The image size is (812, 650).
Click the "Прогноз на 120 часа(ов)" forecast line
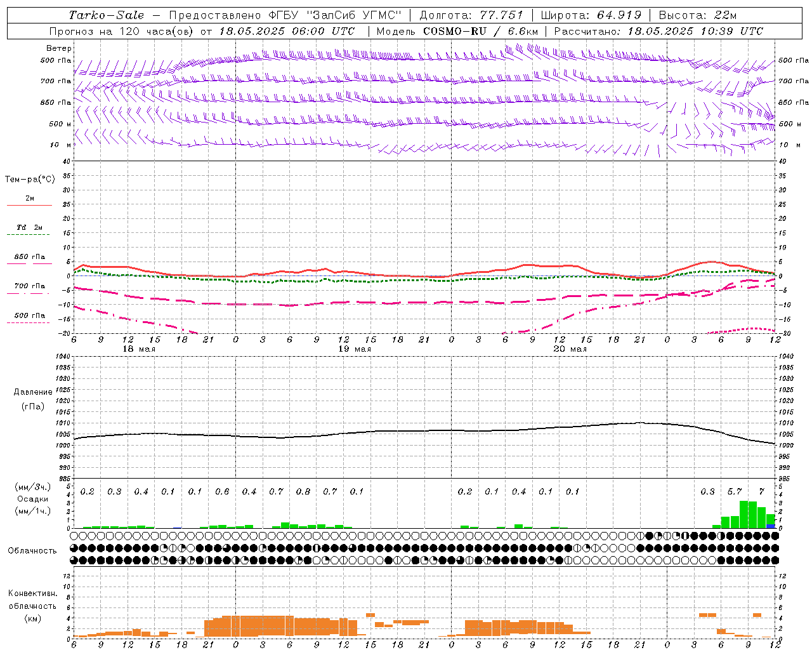202,31
